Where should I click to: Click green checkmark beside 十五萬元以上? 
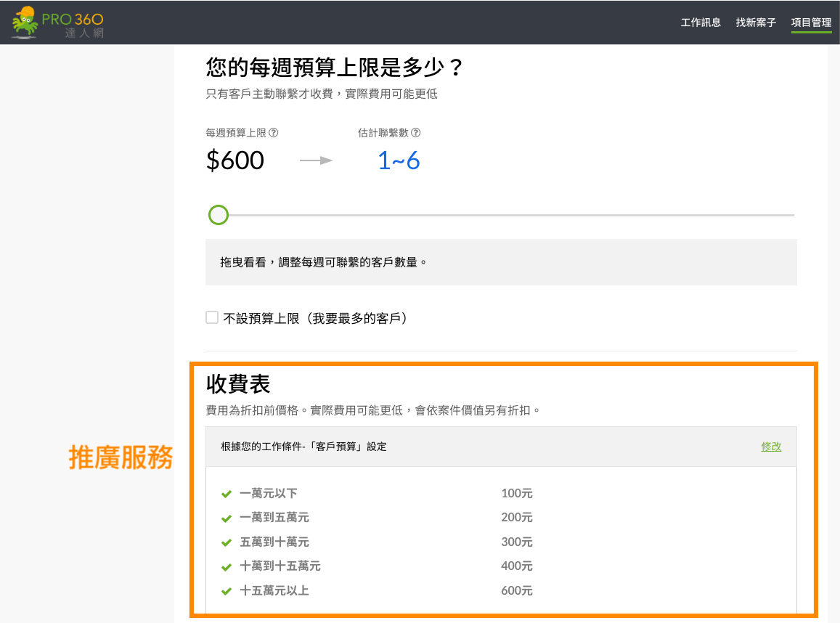(227, 591)
